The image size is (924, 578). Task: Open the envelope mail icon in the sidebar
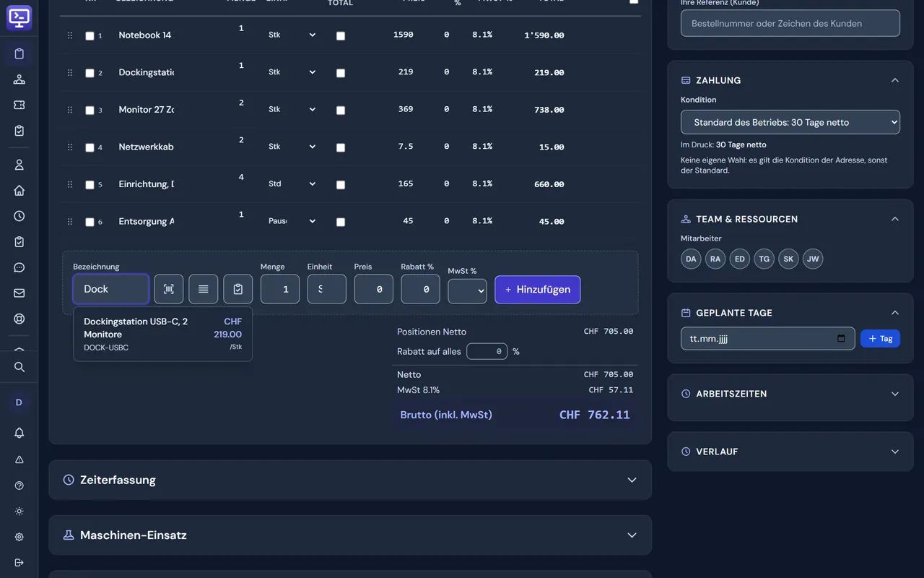pyautogui.click(x=19, y=293)
